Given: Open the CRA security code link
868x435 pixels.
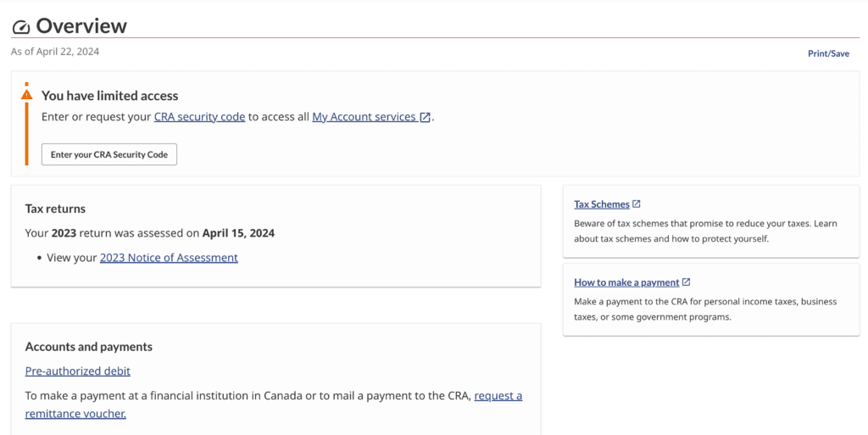Looking at the screenshot, I should coord(199,117).
